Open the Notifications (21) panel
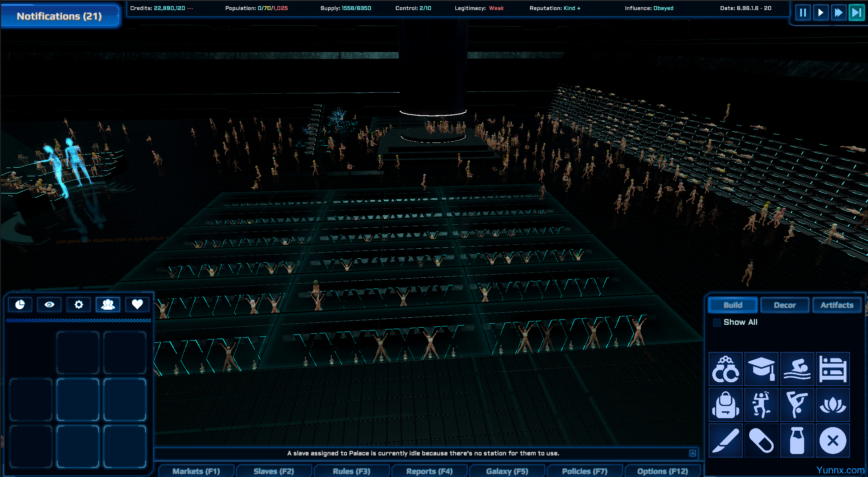 click(x=60, y=16)
